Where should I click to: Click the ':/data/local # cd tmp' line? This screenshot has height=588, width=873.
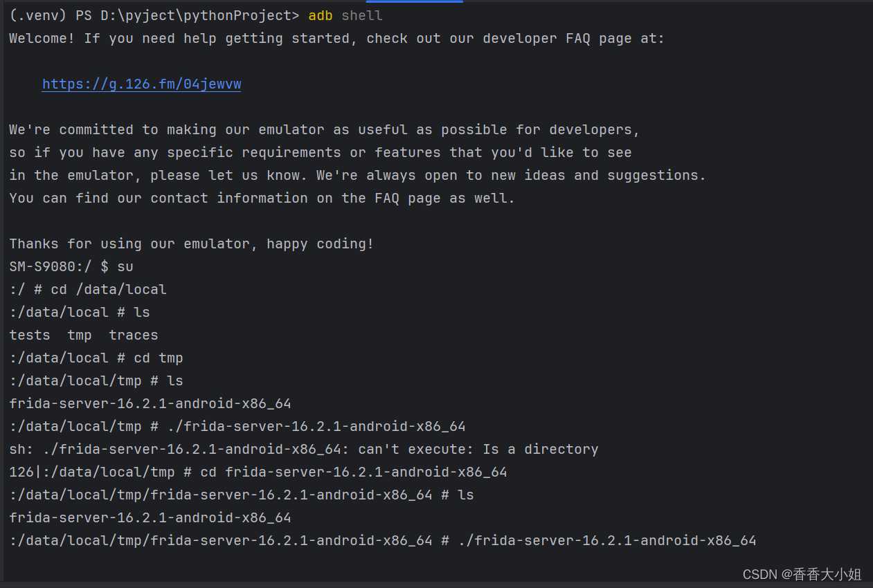96,358
